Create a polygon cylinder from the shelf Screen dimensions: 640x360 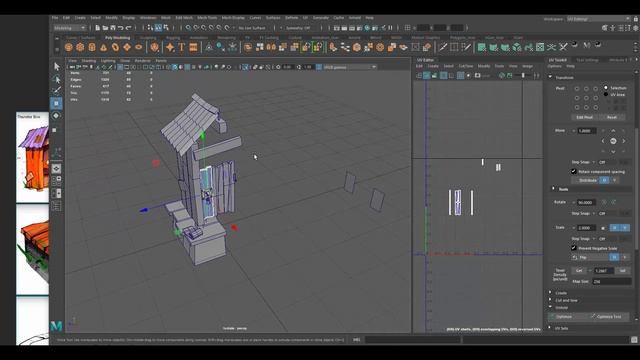pyautogui.click(x=92, y=47)
